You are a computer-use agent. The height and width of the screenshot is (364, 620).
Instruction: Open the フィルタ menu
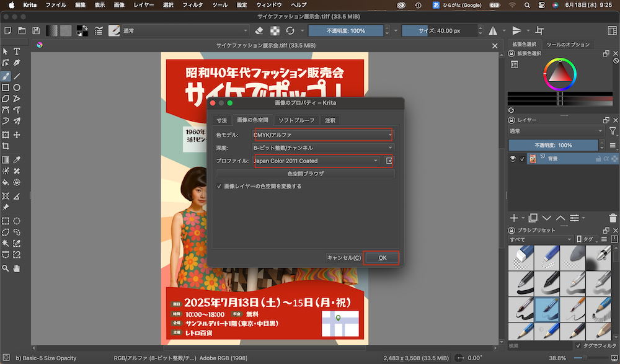(193, 5)
